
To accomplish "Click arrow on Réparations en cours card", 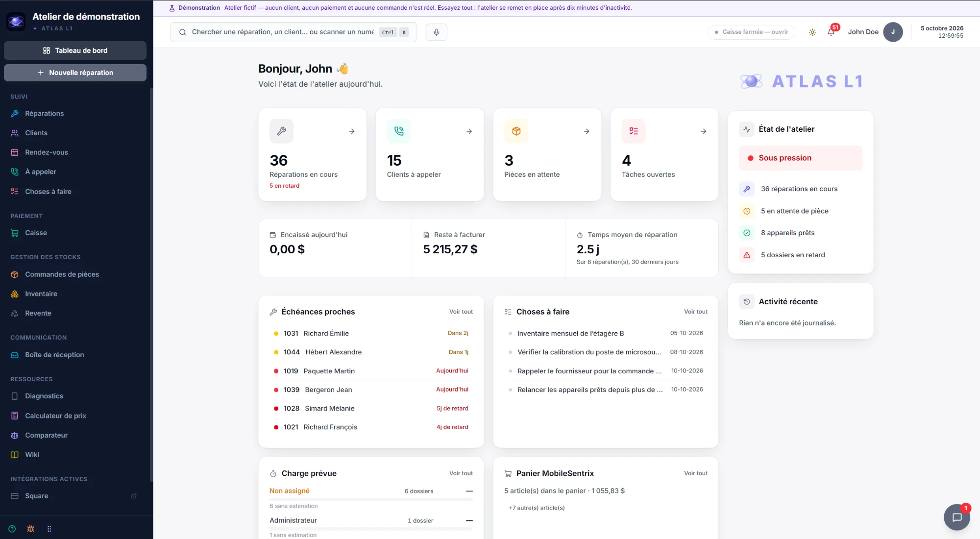I will pyautogui.click(x=352, y=131).
